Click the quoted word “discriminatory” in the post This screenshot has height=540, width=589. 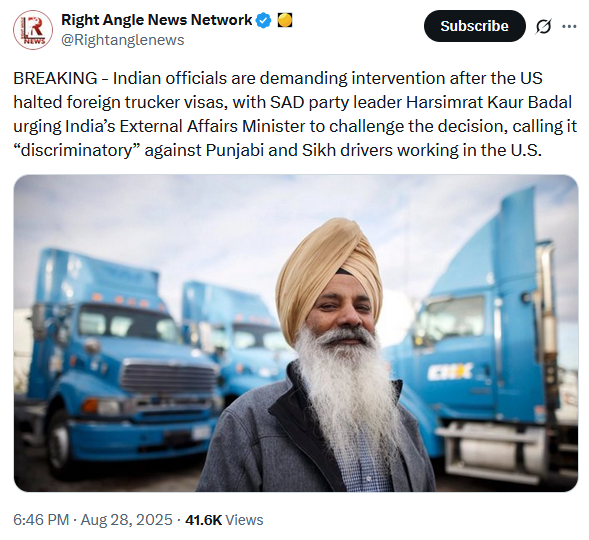(77, 150)
